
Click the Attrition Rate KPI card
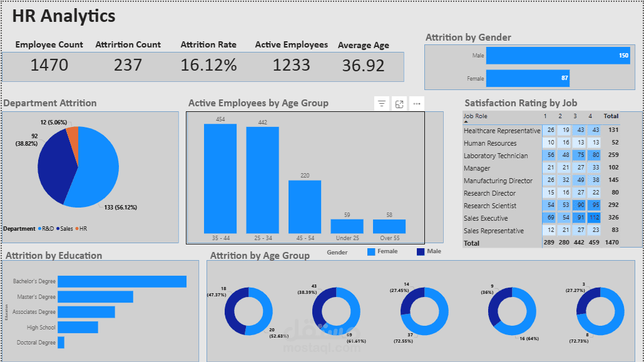click(208, 65)
